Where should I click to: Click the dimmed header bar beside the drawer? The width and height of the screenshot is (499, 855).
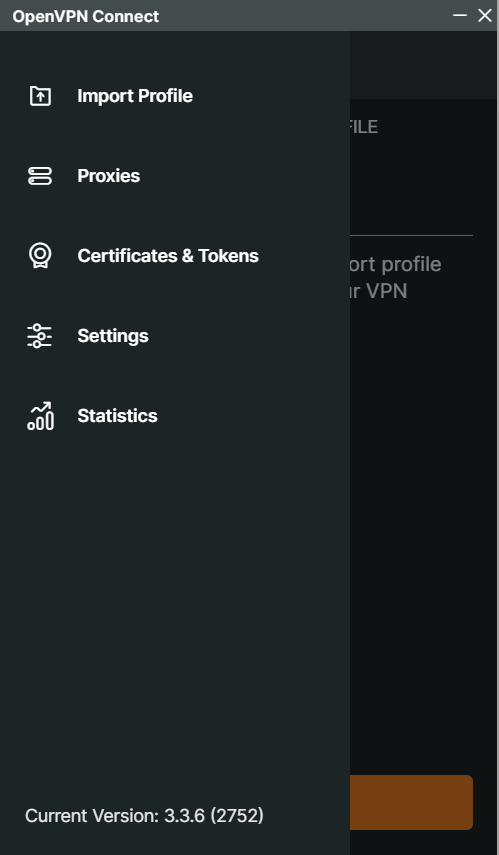[x=424, y=64]
